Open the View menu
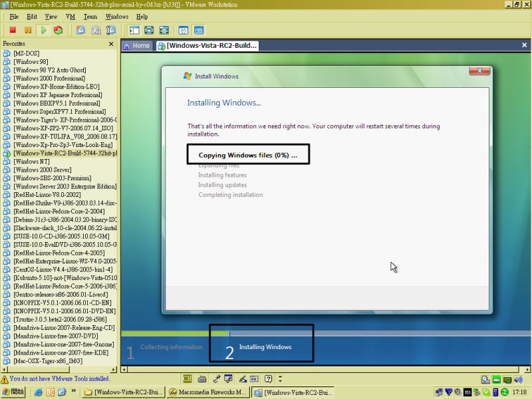 (x=51, y=17)
